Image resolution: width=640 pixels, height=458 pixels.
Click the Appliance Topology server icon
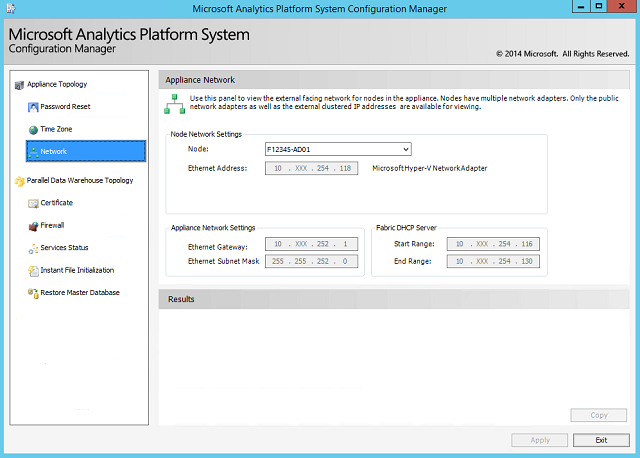pos(19,85)
